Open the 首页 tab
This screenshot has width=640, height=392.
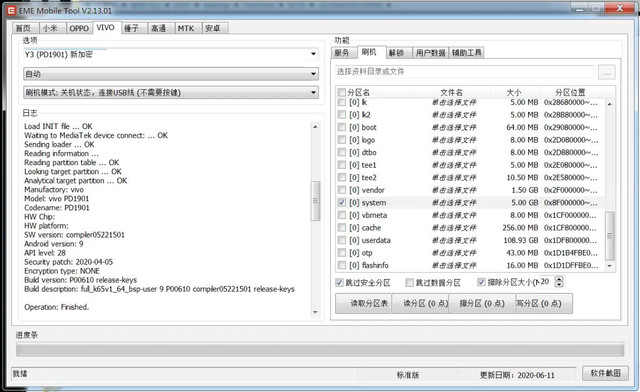[x=24, y=28]
